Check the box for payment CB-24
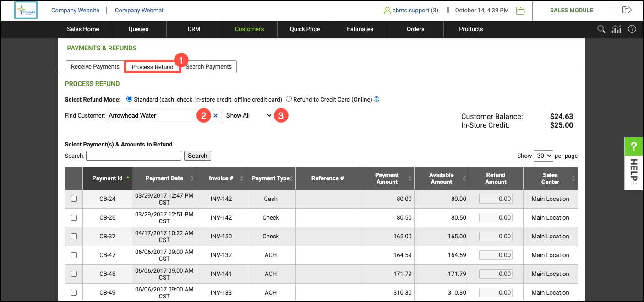 coord(74,199)
